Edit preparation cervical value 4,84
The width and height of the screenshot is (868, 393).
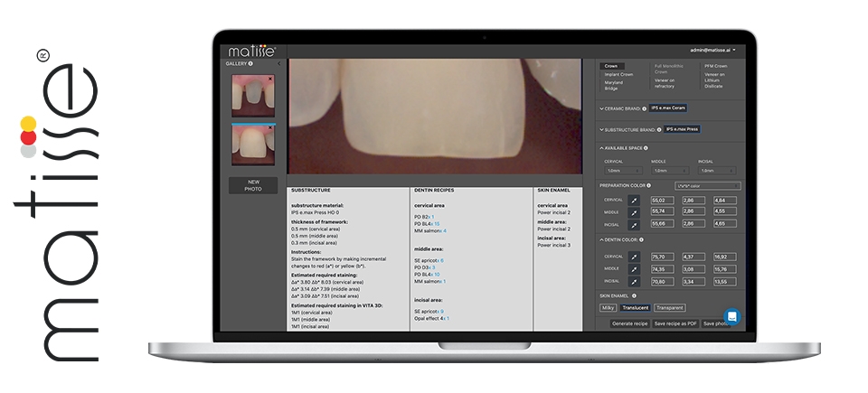724,201
